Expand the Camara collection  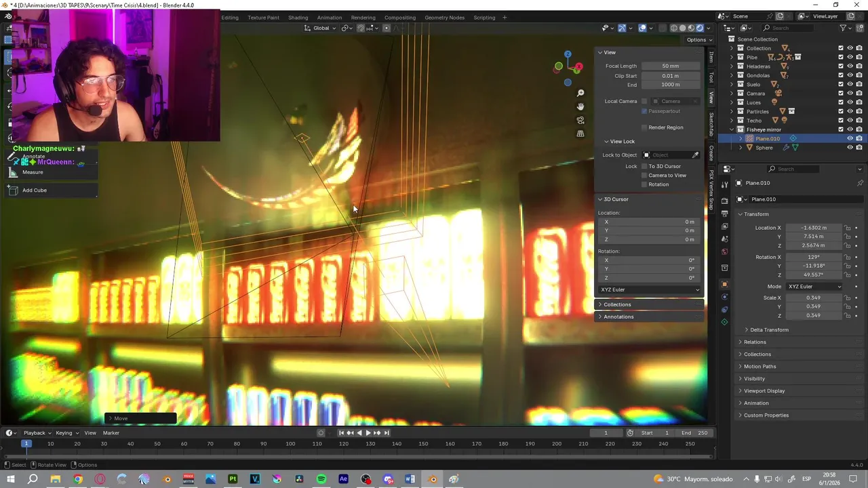pyautogui.click(x=732, y=94)
